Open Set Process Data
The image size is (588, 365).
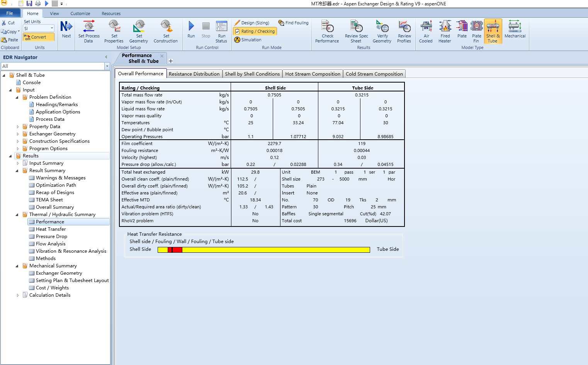tap(89, 31)
